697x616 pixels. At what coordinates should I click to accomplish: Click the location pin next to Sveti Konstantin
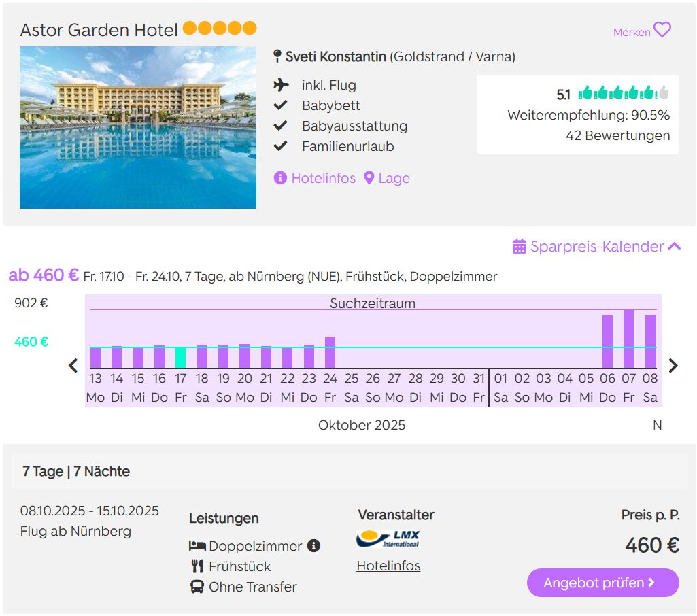click(x=277, y=56)
